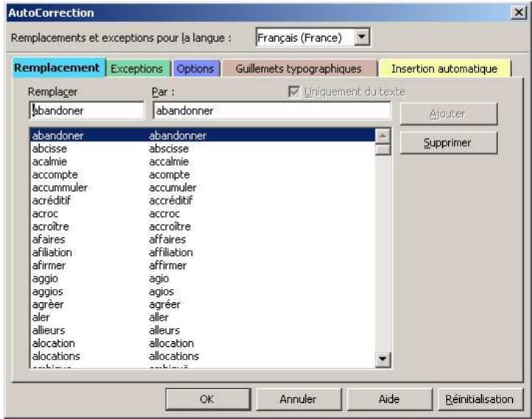Click into the Par input field
This screenshot has height=419, width=532.
click(x=272, y=110)
